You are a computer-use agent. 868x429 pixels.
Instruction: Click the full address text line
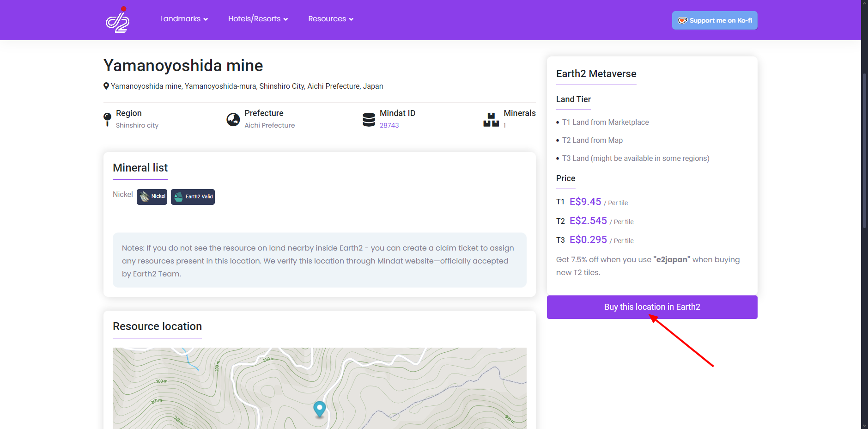point(247,86)
